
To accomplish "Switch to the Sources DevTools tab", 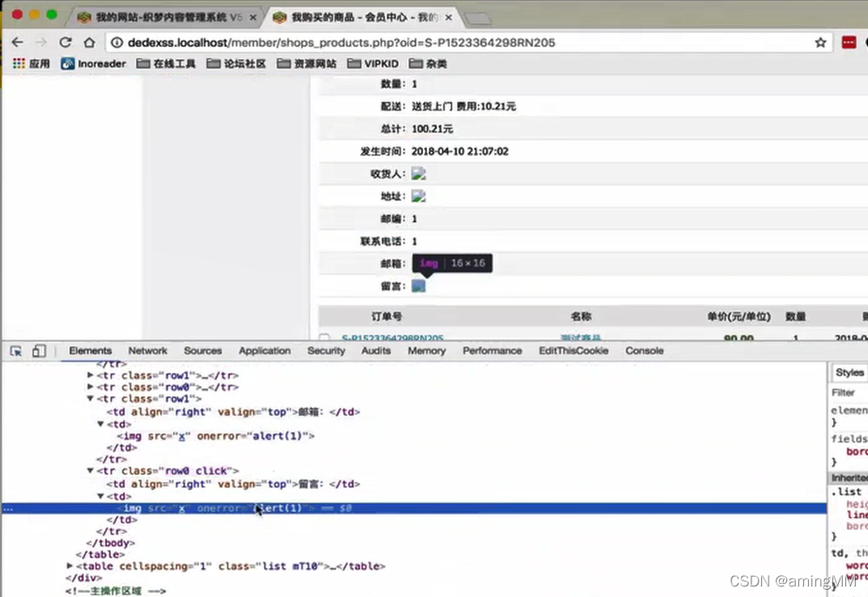I will click(202, 350).
